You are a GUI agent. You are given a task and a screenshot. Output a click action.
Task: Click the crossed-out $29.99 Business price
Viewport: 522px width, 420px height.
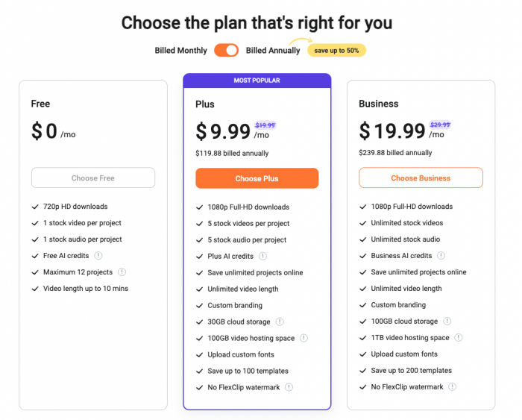(x=440, y=125)
